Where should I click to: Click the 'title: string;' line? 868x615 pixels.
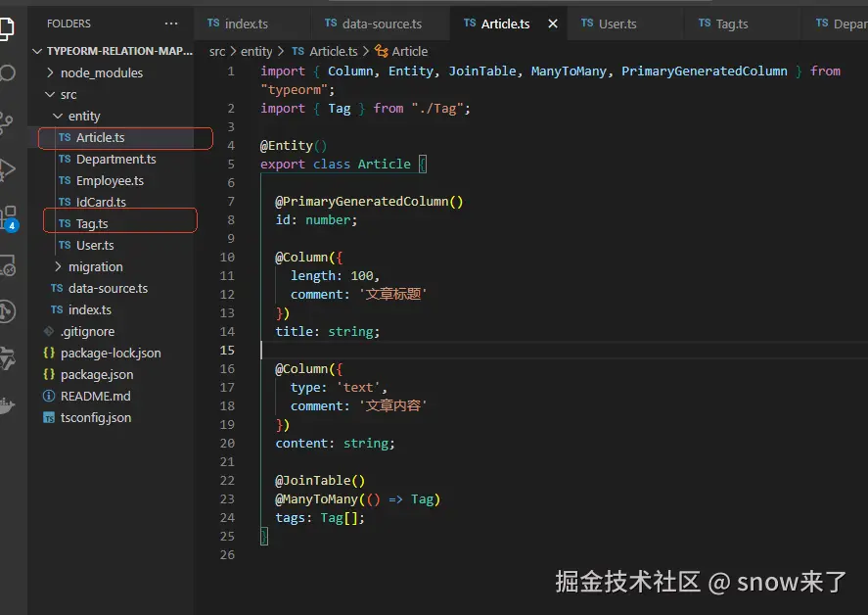[x=328, y=331]
